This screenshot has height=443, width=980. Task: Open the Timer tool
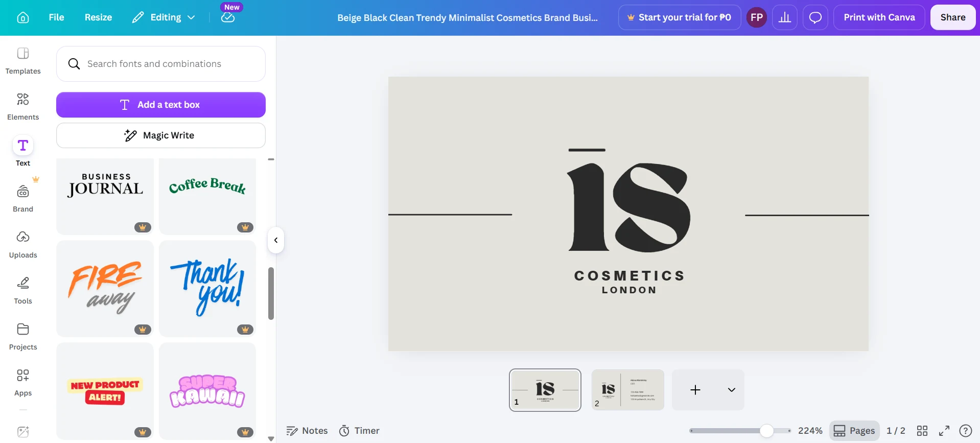pos(359,431)
